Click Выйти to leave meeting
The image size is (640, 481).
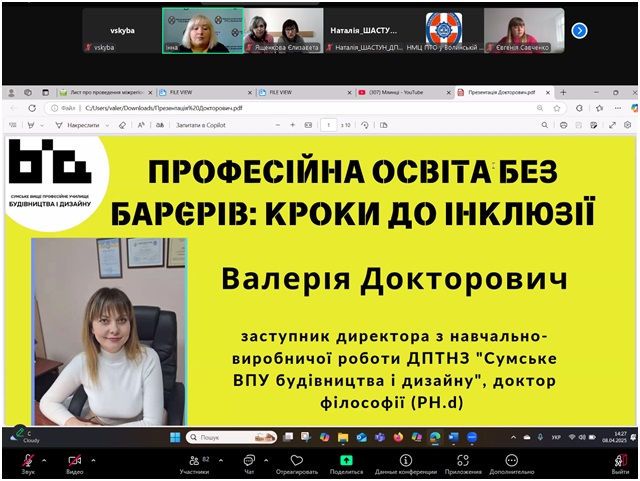620,464
